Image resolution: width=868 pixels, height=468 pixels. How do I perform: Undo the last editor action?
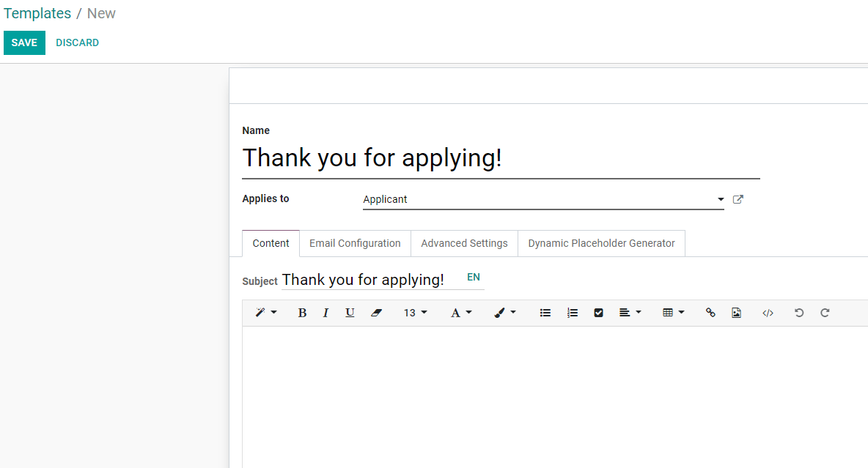(798, 313)
